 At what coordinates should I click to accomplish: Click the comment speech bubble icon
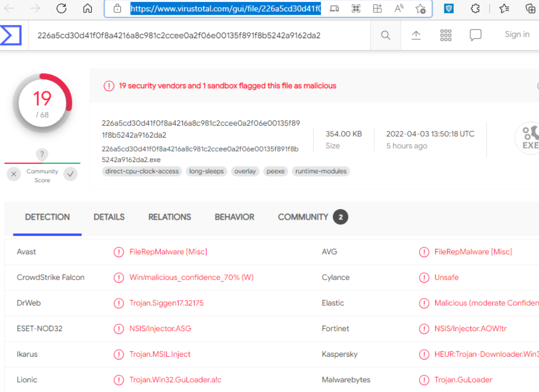tap(475, 35)
